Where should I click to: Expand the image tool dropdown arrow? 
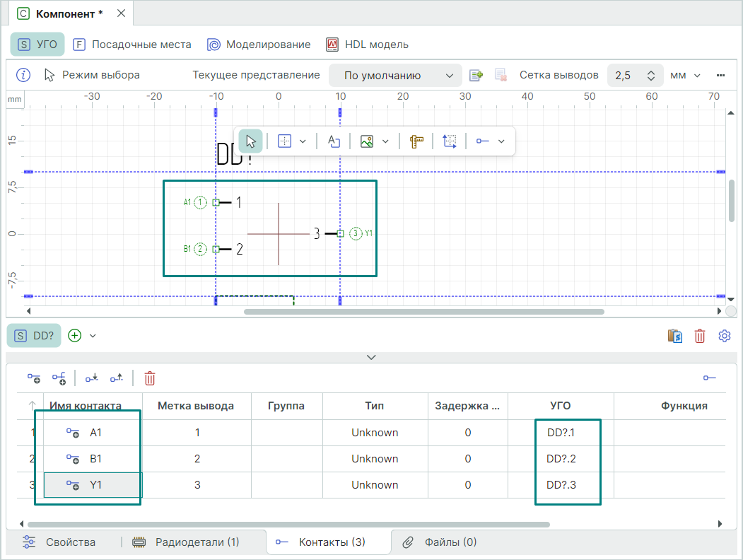[385, 141]
